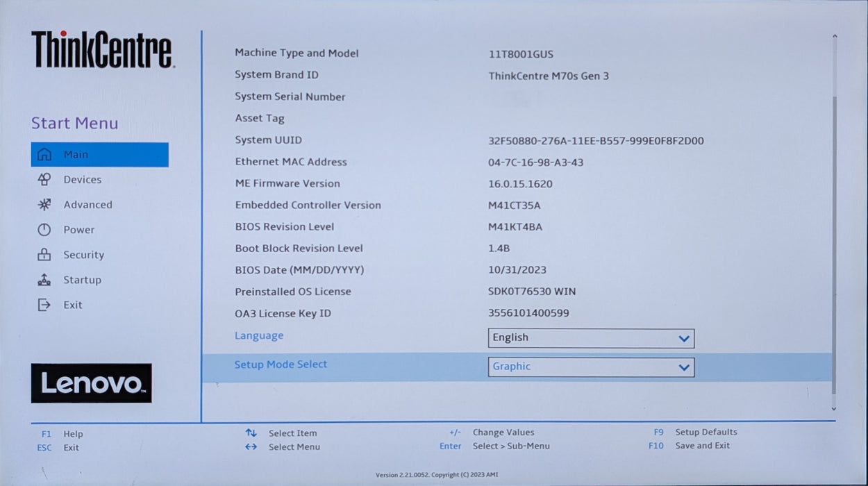Click the System Serial Number label
Viewport: 868px width, 486px height.
pos(290,97)
